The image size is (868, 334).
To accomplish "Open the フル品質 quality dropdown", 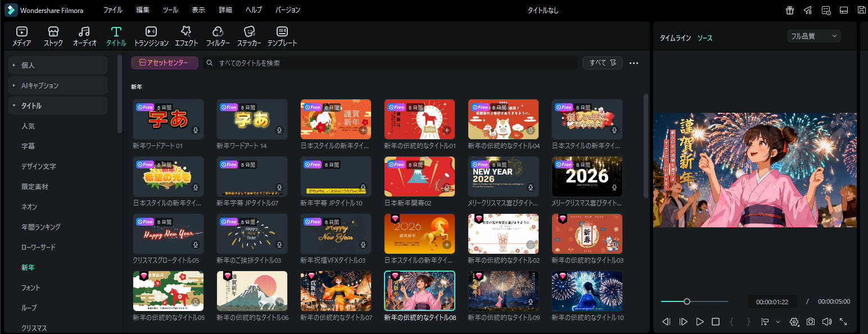I will pyautogui.click(x=813, y=36).
